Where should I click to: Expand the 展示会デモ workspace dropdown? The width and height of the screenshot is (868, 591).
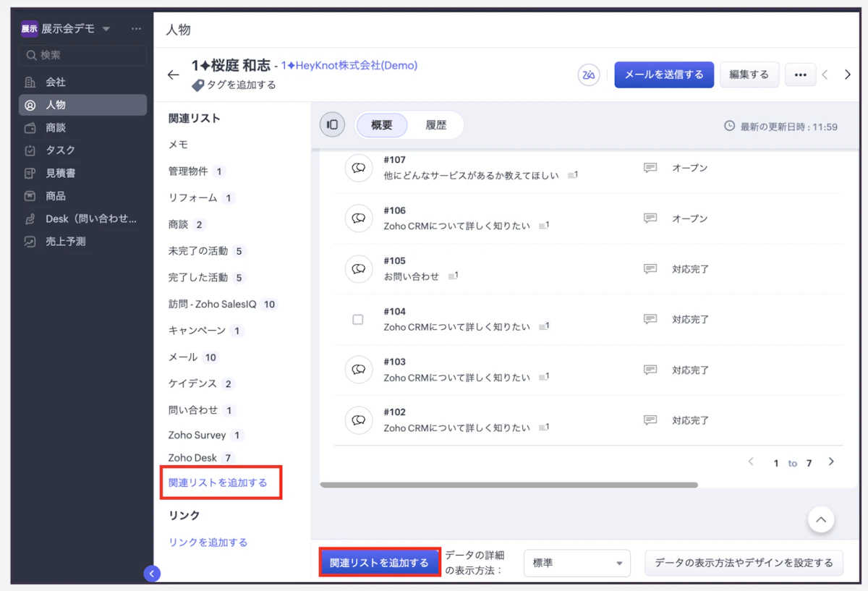106,29
